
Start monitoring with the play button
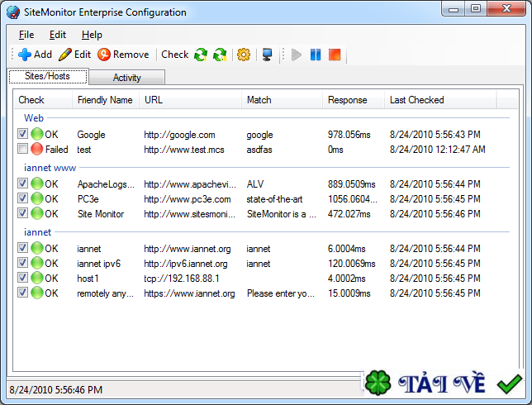pyautogui.click(x=297, y=55)
